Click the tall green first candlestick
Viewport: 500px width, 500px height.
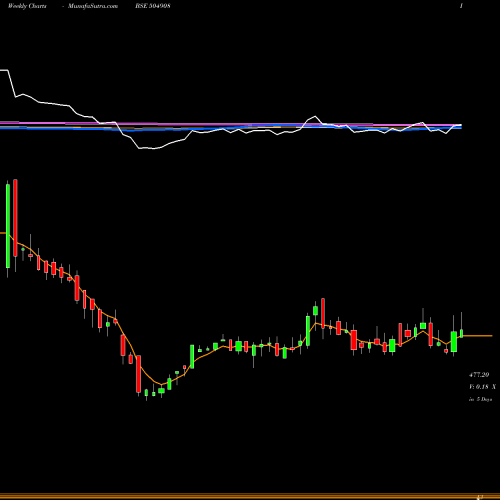coord(8,226)
